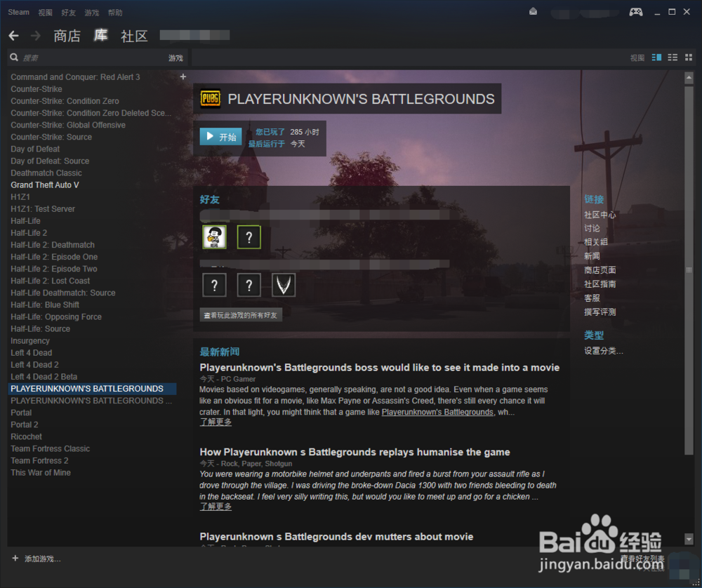Open 撰写评测 link
This screenshot has height=588, width=702.
(x=600, y=312)
